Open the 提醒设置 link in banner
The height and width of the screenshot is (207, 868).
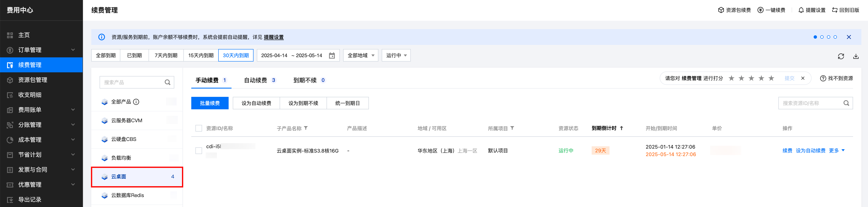[x=274, y=37]
